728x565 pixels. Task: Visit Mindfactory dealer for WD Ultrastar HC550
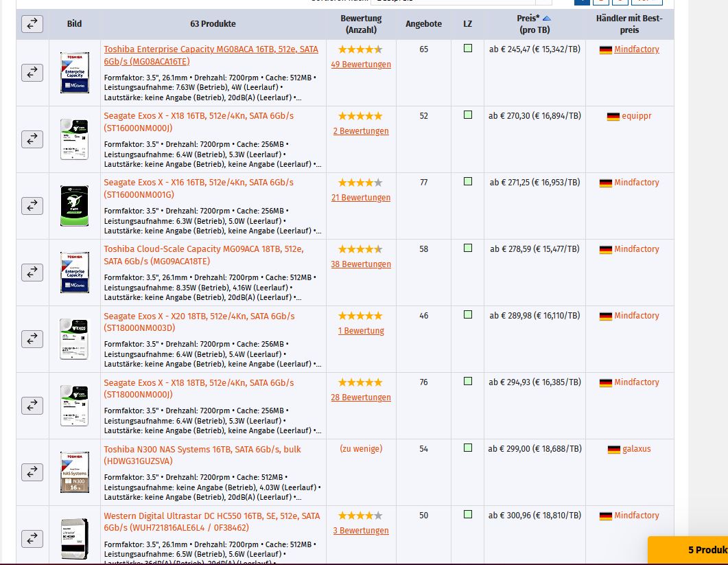click(637, 516)
